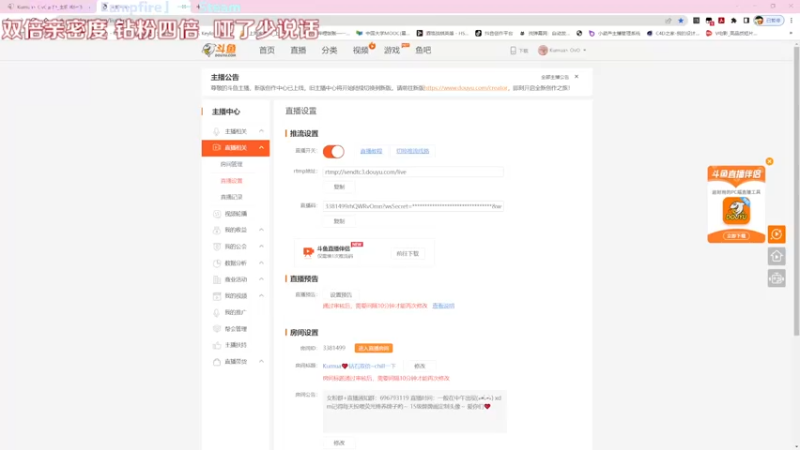Viewport: 800px width, 450px height.
Task: Expand the 我的公会 sidebar section
Action: pyautogui.click(x=261, y=246)
